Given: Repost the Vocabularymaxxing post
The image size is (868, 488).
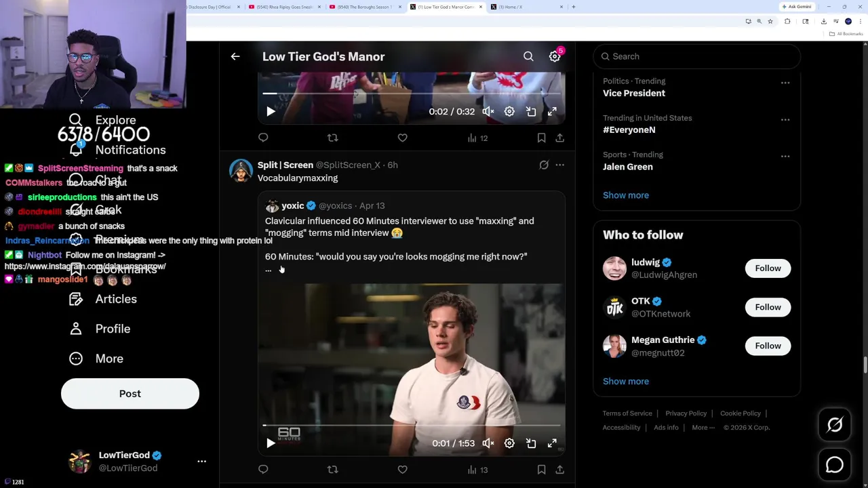Looking at the screenshot, I should coord(332,469).
